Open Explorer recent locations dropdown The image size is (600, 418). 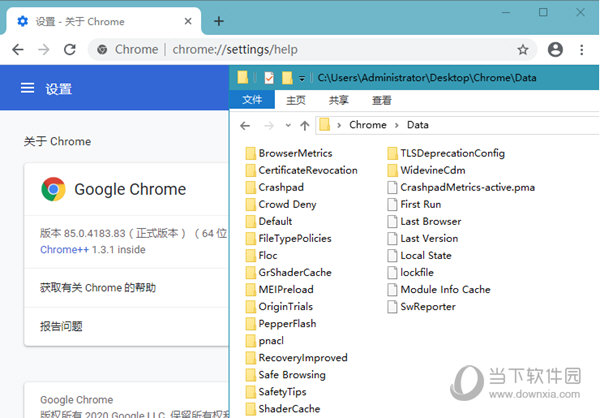288,125
